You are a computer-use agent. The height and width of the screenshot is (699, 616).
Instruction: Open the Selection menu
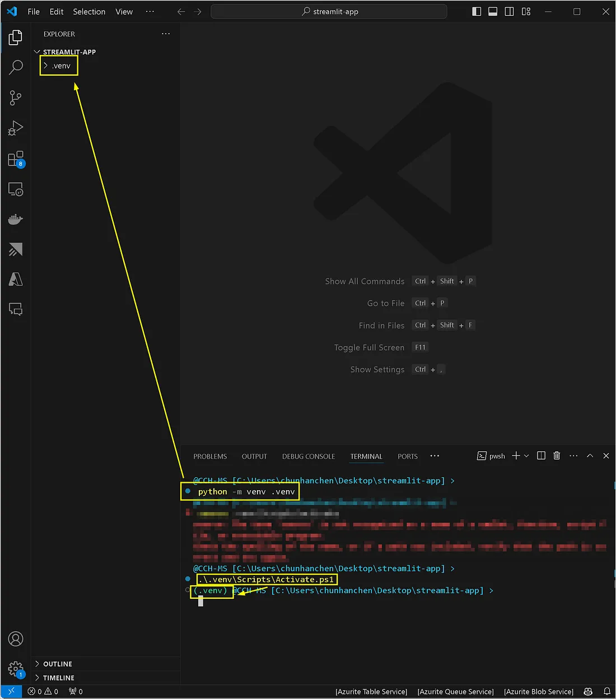point(89,12)
